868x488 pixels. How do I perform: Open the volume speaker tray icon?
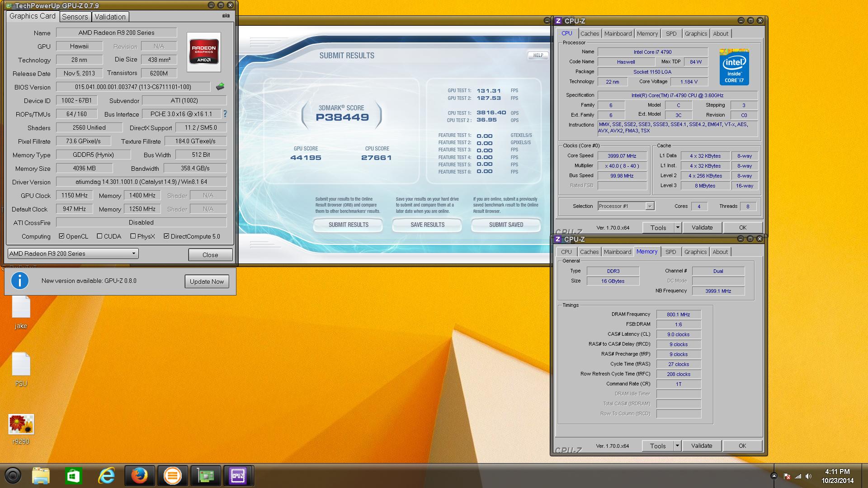(809, 476)
